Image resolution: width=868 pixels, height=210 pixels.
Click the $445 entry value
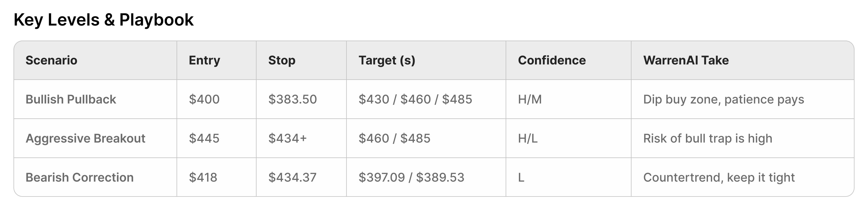click(204, 138)
